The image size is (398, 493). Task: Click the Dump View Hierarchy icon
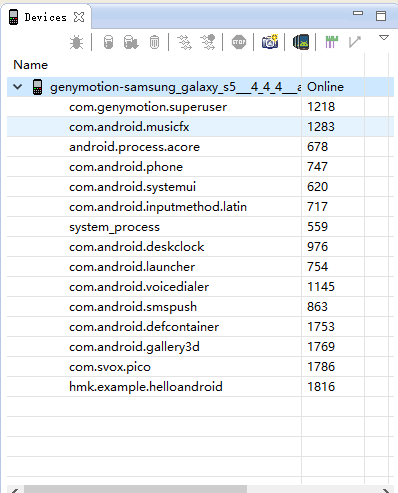(x=301, y=42)
